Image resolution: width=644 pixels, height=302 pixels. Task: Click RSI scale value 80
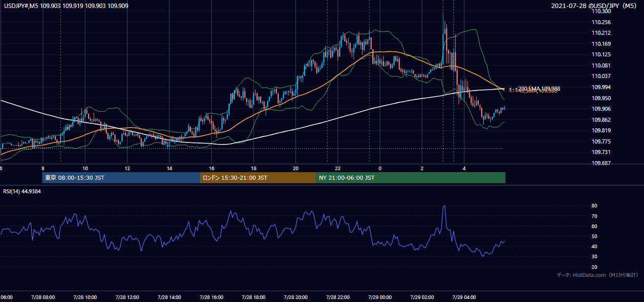point(595,206)
